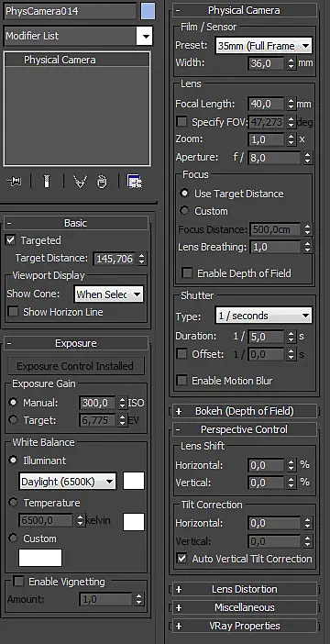The height and width of the screenshot is (644, 330).
Task: Expand the Bokeh (Depth of Field) rollout
Action: [244, 411]
